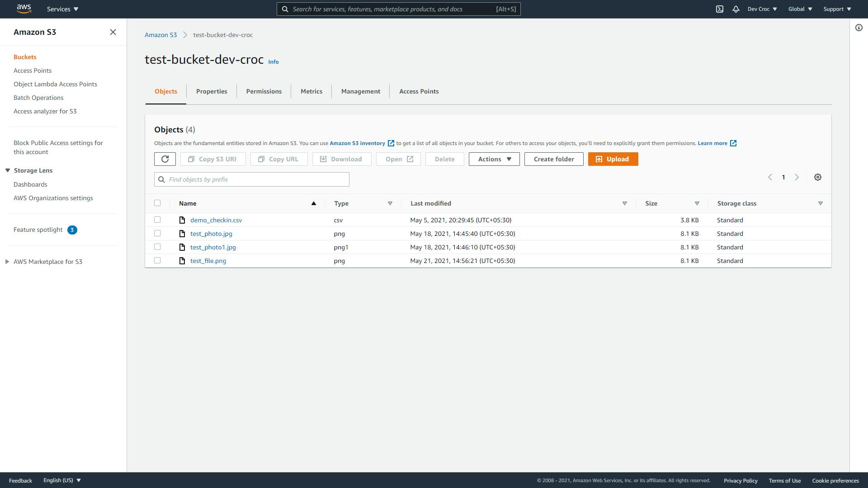Click the Feedback link in footer
This screenshot has height=488, width=868.
[x=20, y=480]
